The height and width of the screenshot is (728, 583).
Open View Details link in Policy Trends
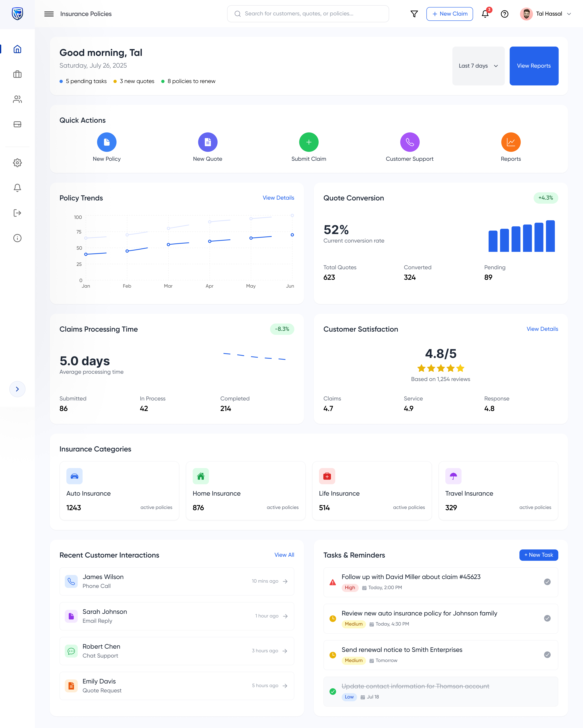click(278, 198)
